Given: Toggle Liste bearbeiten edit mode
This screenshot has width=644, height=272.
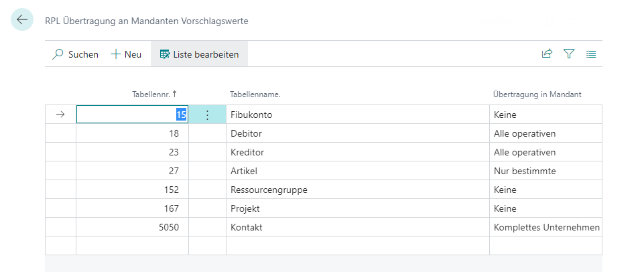Looking at the screenshot, I should (x=199, y=54).
